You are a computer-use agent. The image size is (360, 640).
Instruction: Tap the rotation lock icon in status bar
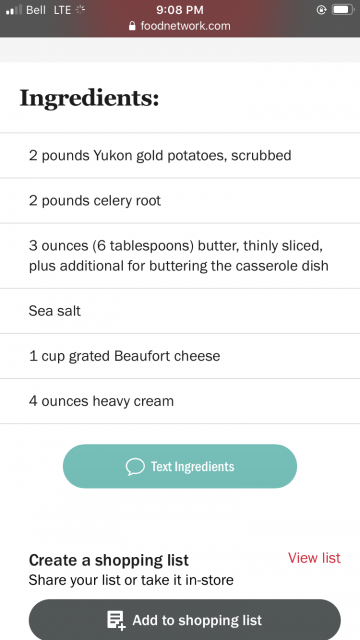(321, 10)
